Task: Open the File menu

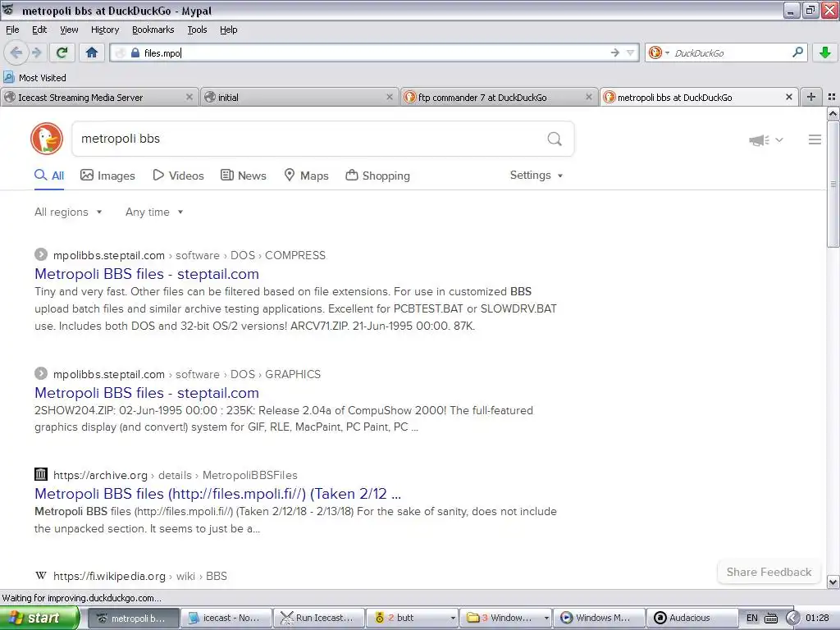Action: [12, 30]
